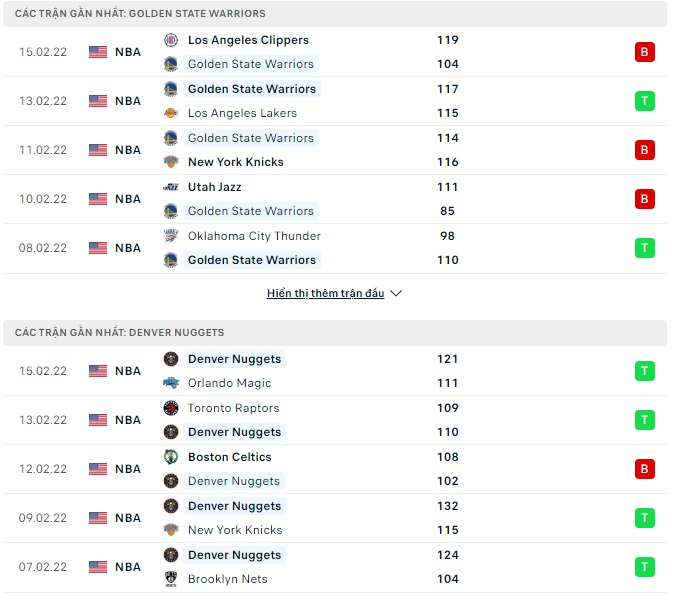Open the New York Knicks team in 11.02.22 match

click(236, 162)
